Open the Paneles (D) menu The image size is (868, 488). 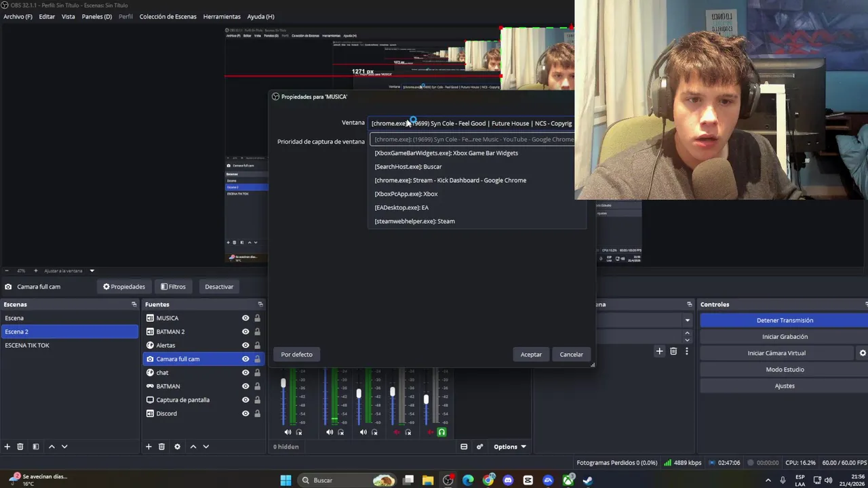[x=97, y=16]
